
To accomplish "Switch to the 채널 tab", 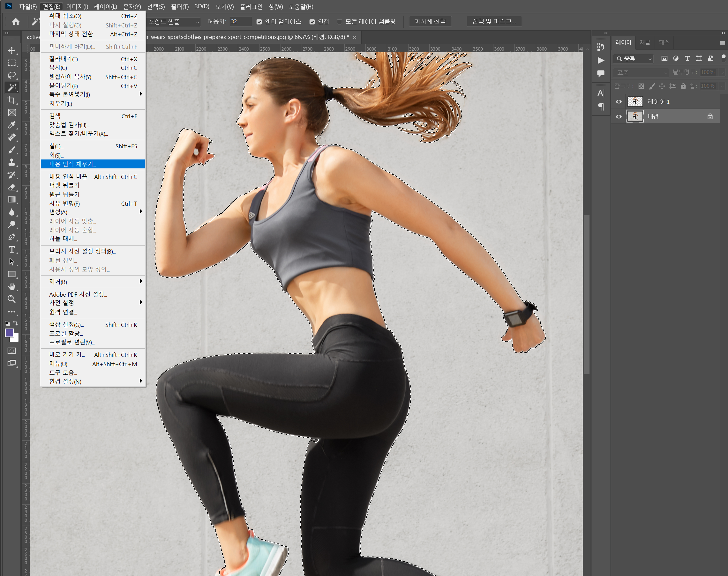I will point(644,42).
